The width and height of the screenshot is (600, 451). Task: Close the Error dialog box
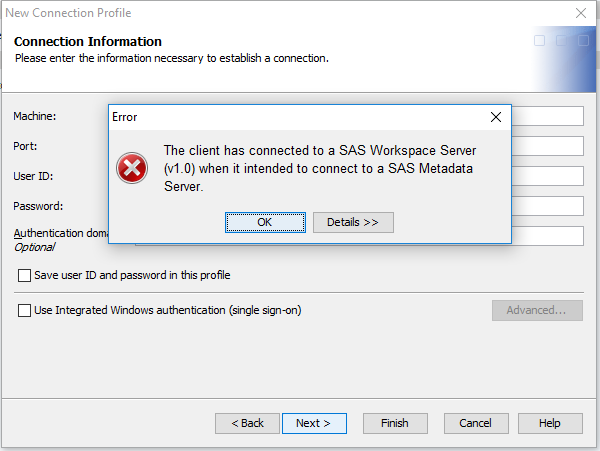tap(495, 117)
